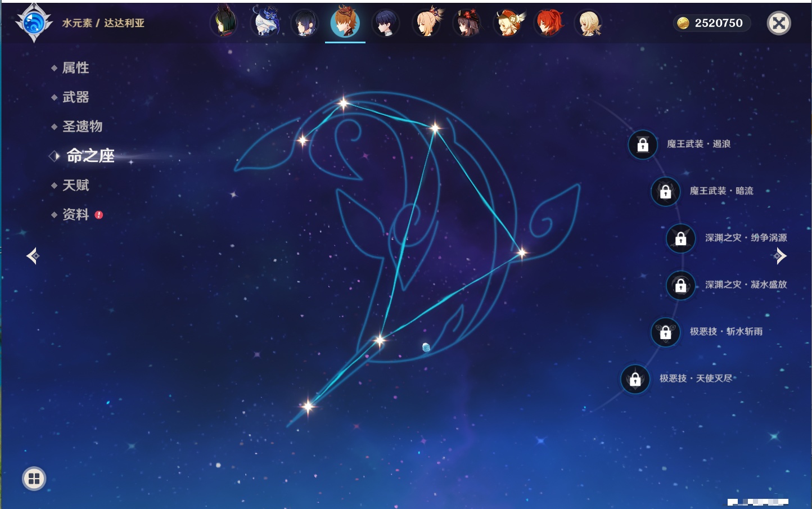
Task: Select the dark-haired avatar left of Tartaglia
Action: [305, 23]
